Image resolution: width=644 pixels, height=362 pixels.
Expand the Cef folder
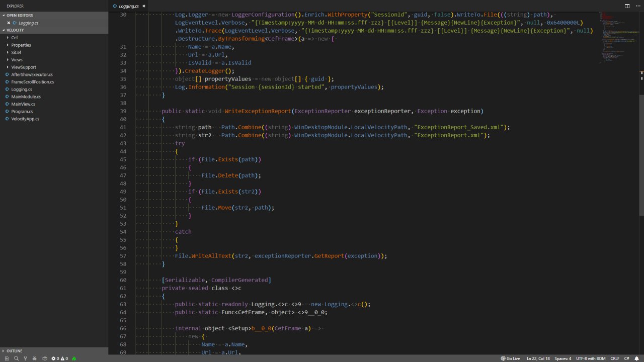(14, 38)
